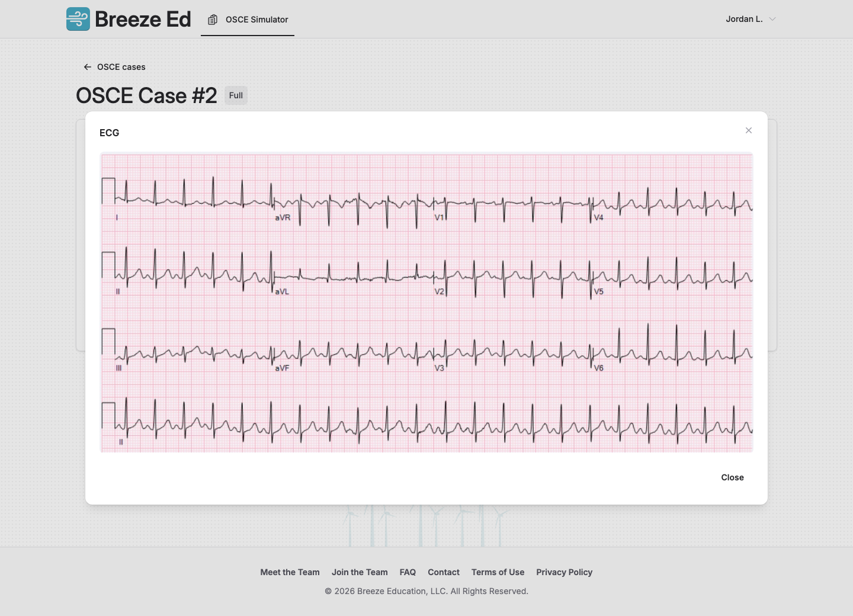Viewport: 853px width, 616px height.
Task: Close the ECG dialog with the X icon
Action: coord(749,130)
